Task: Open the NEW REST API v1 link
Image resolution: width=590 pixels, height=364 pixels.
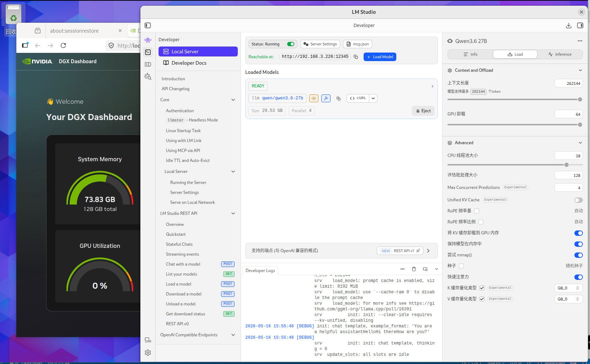Action: click(x=400, y=251)
